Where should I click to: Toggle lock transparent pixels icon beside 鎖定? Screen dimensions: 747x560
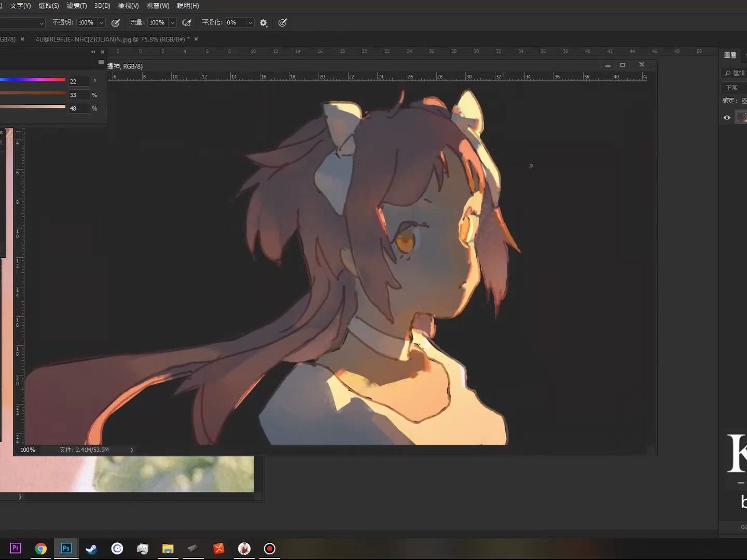click(x=744, y=101)
